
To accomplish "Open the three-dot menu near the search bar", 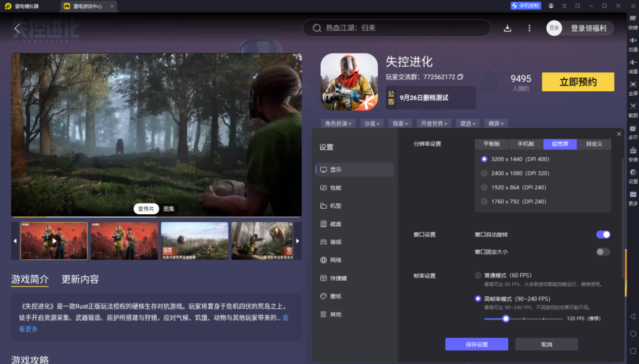I will [x=529, y=29].
